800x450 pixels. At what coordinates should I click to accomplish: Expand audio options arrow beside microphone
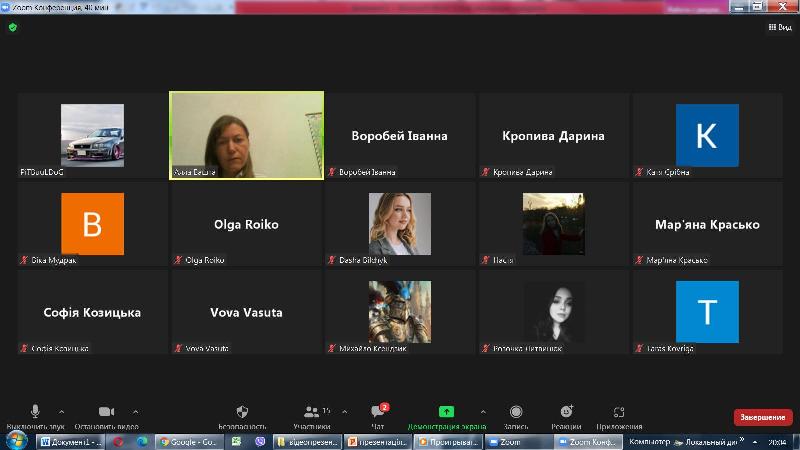pyautogui.click(x=61, y=412)
